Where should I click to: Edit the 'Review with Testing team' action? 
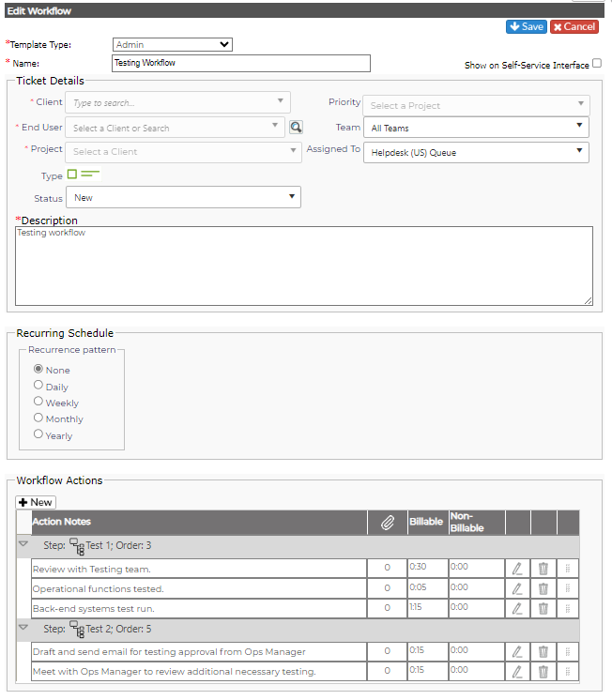click(517, 569)
